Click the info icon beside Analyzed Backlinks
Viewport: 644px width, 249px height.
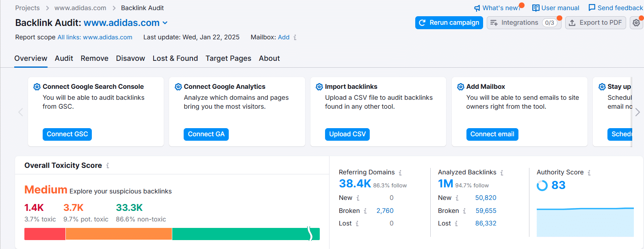click(x=502, y=173)
